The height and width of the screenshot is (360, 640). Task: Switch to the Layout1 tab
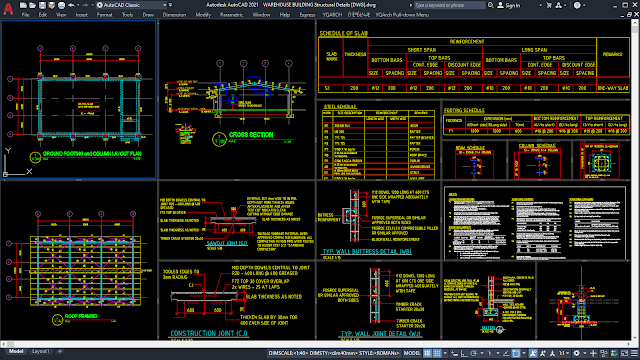click(41, 351)
